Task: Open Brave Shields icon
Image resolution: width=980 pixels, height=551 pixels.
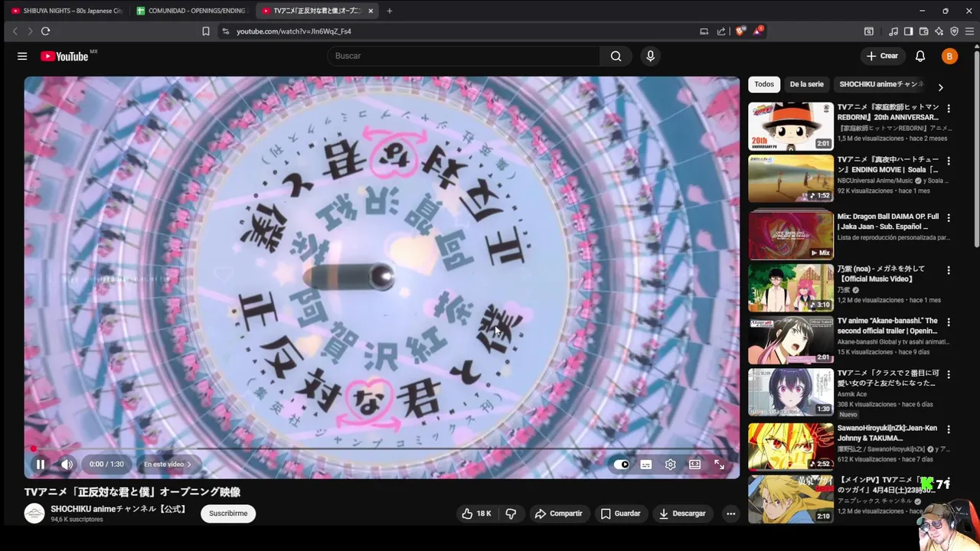Action: tap(740, 31)
